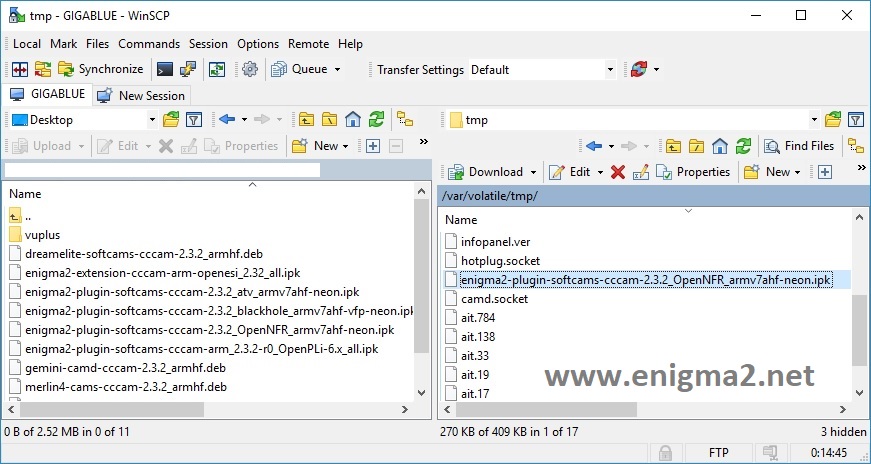Open the Options menu
Screen dimensions: 871x464
coord(258,44)
